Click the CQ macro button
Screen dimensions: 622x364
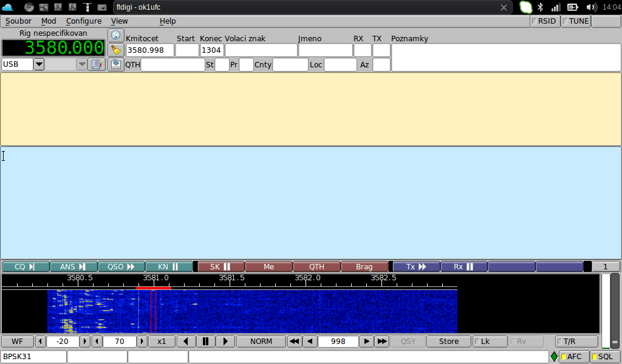[25, 266]
